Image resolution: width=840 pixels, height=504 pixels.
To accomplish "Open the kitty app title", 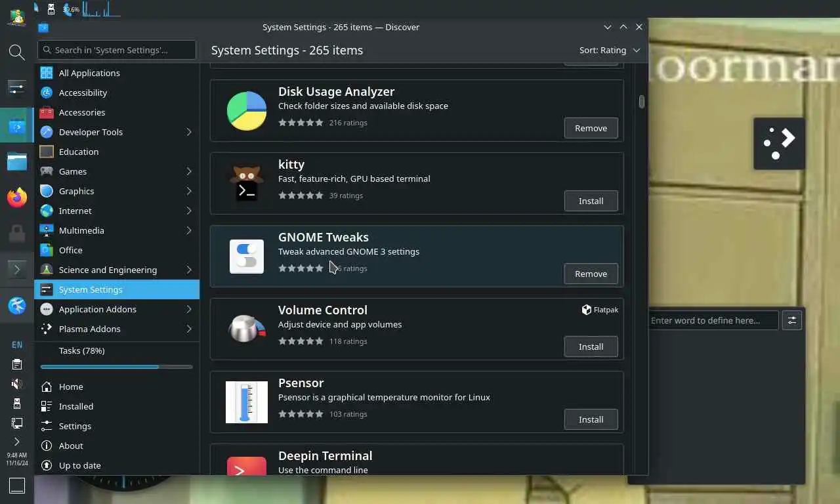I will (x=291, y=164).
